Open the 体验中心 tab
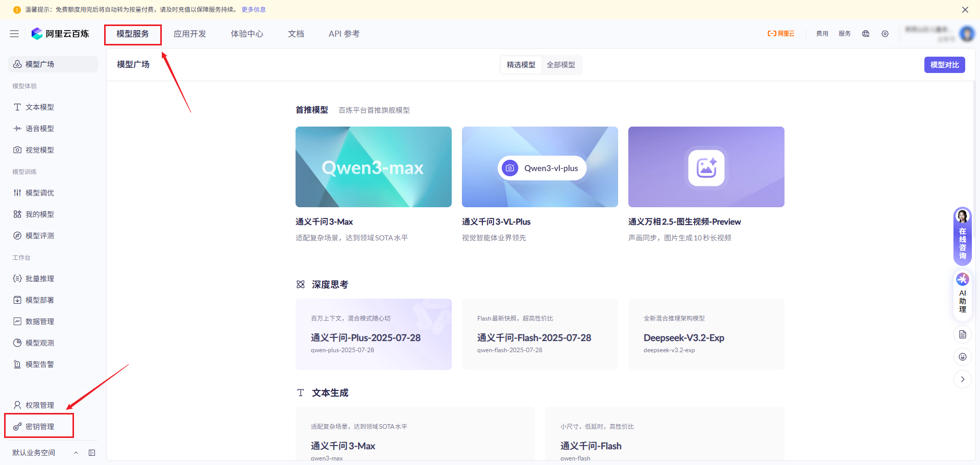Screen dimensions: 980x465 coord(247,34)
